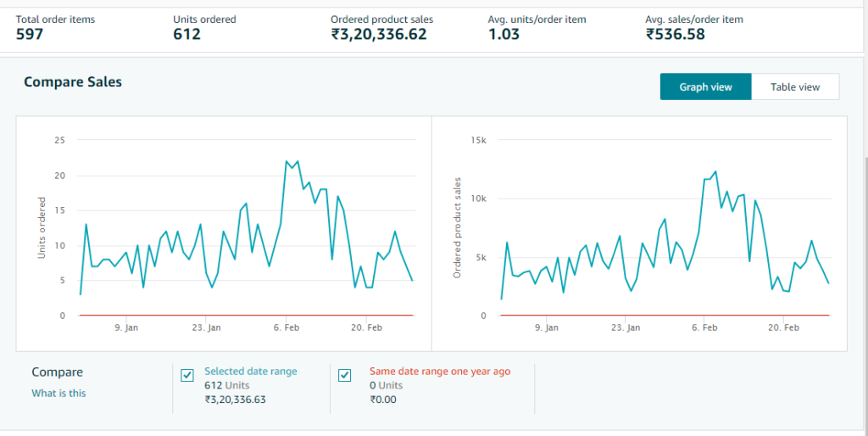Click the Compare Sales heading
The width and height of the screenshot is (868, 436).
73,81
